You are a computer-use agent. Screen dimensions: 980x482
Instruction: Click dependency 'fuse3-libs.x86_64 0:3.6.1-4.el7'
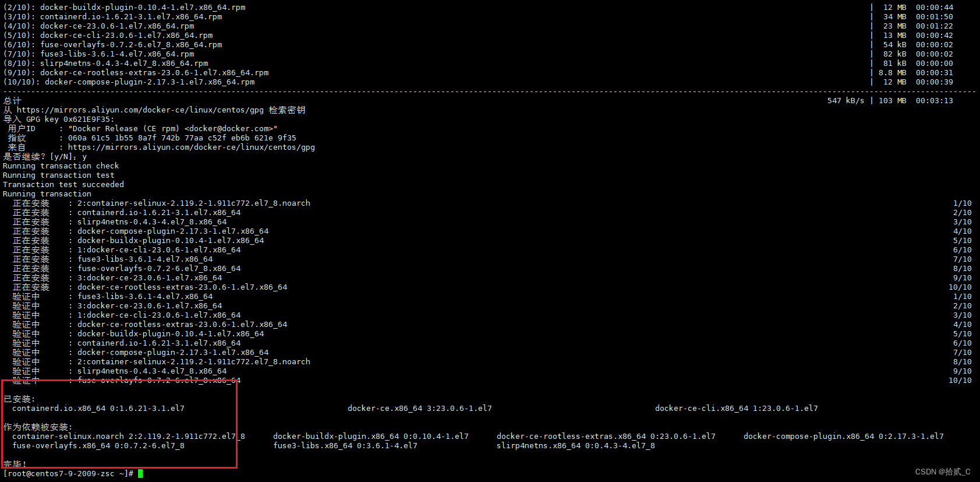(345, 445)
